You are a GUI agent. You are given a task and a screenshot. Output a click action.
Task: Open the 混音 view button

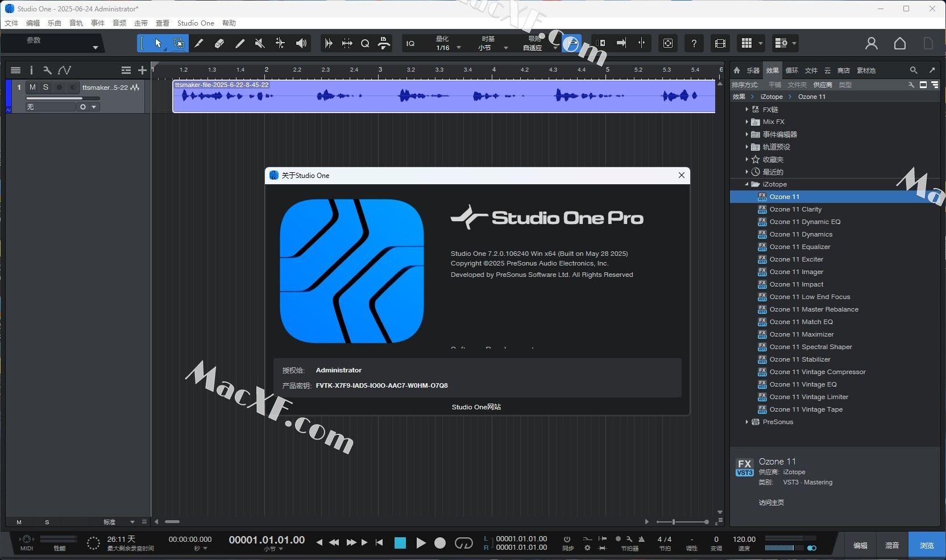pyautogui.click(x=892, y=545)
